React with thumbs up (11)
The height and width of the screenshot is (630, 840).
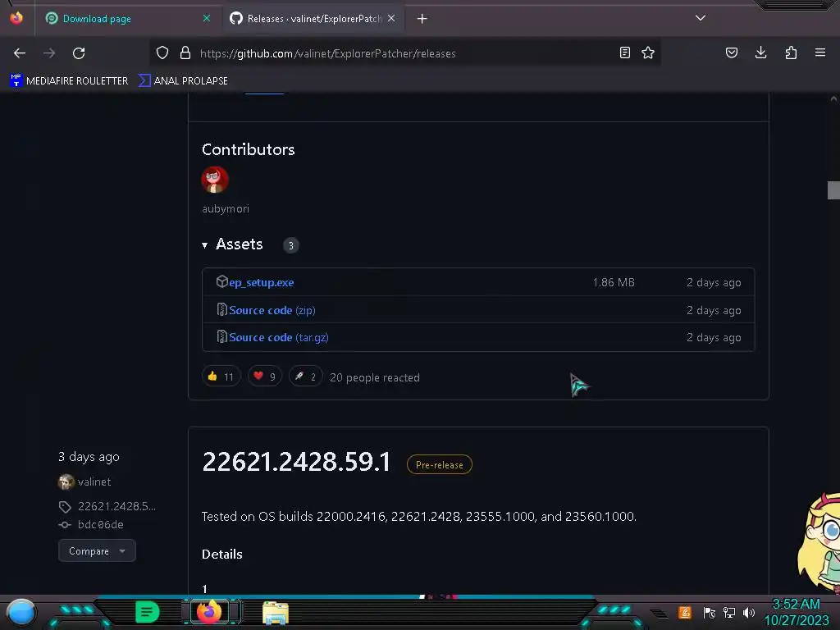click(221, 377)
